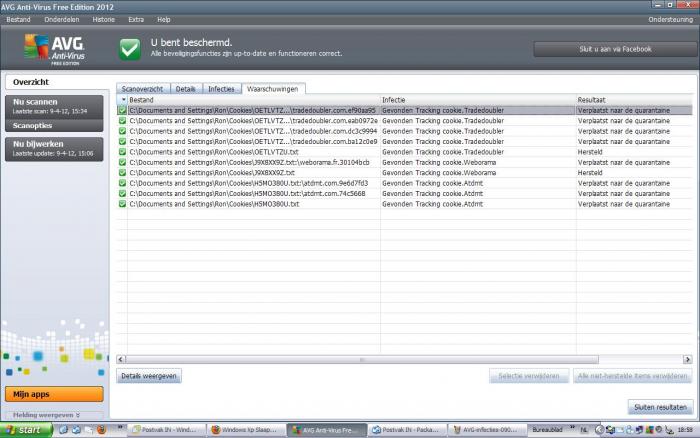700x438 pixels.
Task: Launch Firefox from the quick launch bar
Action: point(101,430)
